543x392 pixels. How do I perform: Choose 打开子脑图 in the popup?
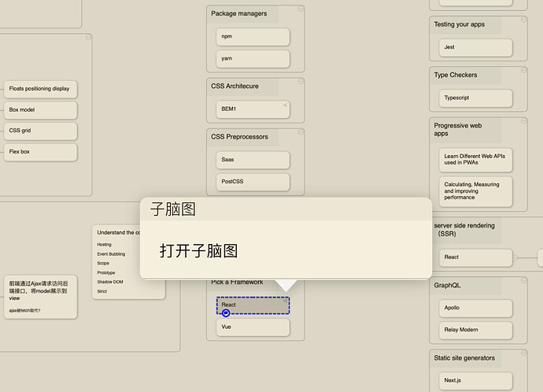pyautogui.click(x=199, y=251)
